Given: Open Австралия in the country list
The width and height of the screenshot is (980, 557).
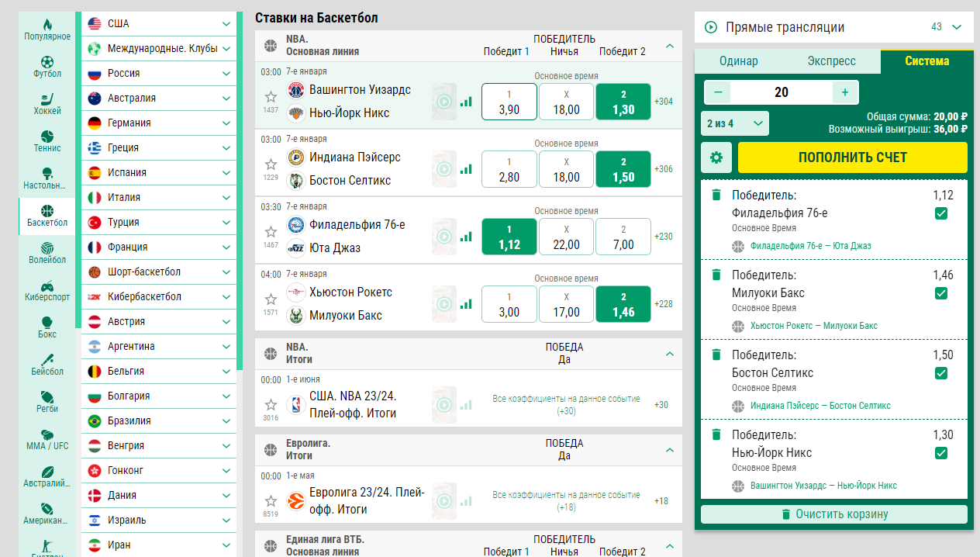Looking at the screenshot, I should coord(159,98).
